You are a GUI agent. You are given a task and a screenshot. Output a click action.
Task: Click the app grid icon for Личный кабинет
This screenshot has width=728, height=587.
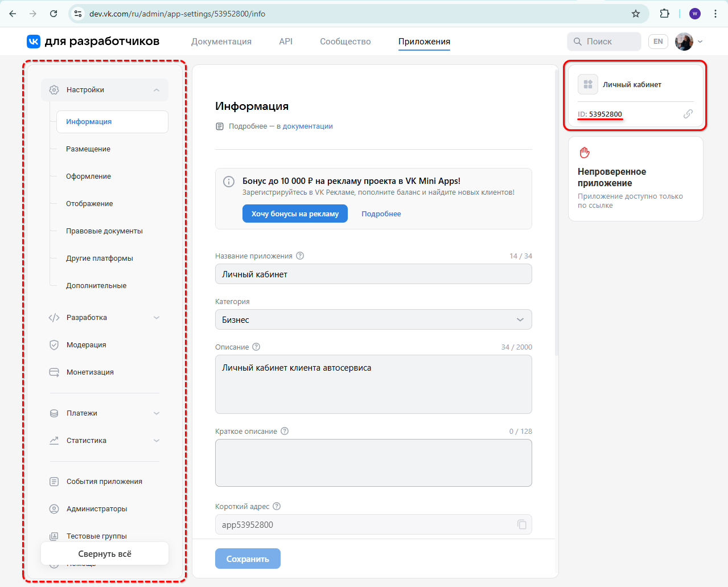[587, 84]
